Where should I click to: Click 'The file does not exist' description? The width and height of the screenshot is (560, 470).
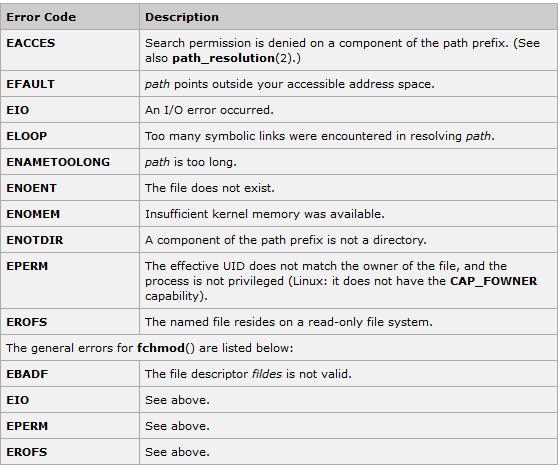[x=210, y=188]
